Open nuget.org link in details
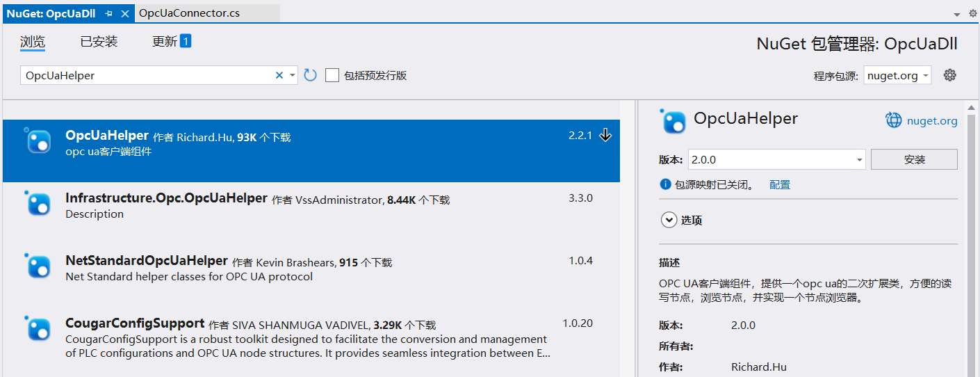 932,121
